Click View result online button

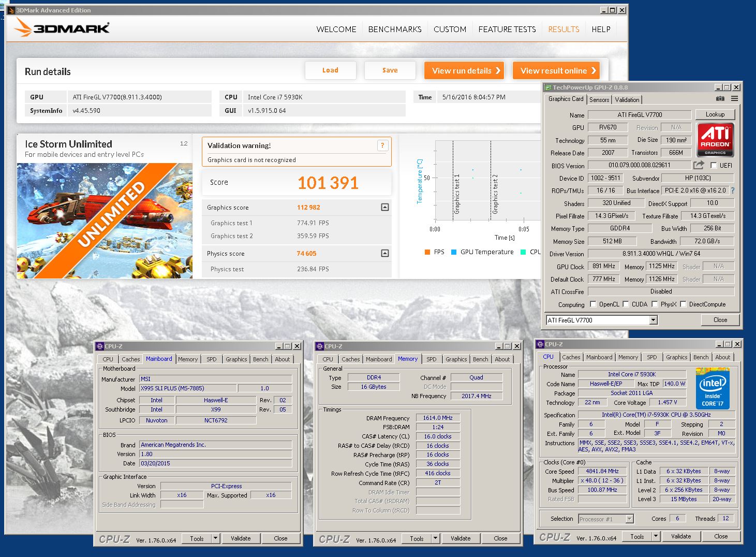point(556,70)
